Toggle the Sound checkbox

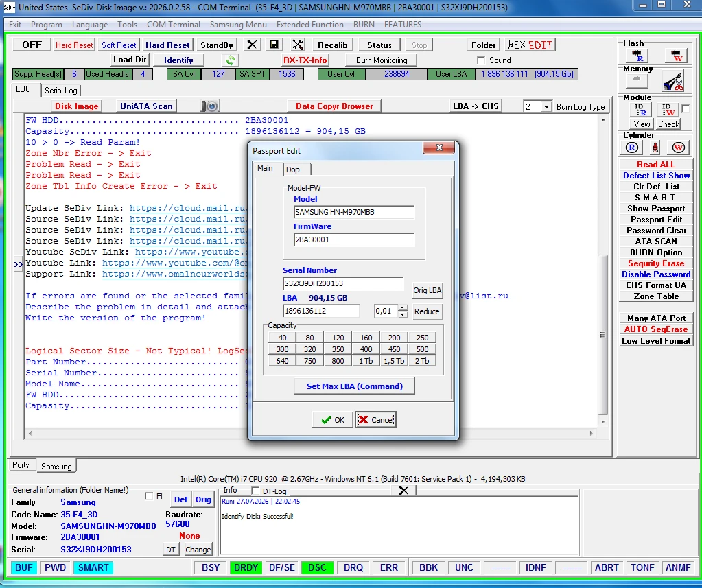coord(481,60)
